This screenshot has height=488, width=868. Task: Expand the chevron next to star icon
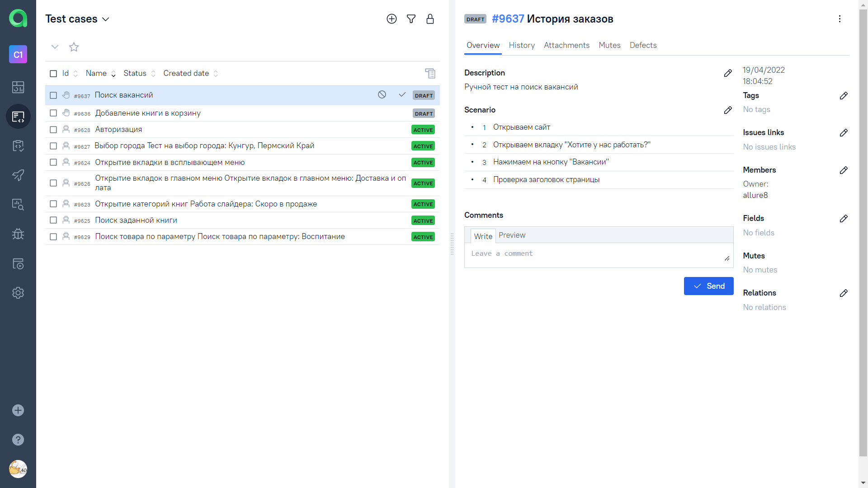coord(55,47)
